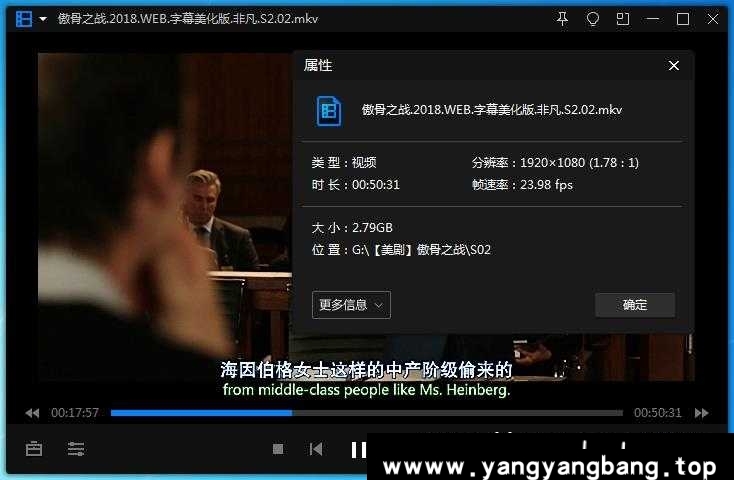Pause the video playback
Screen dimensions: 734x480
pyautogui.click(x=359, y=450)
